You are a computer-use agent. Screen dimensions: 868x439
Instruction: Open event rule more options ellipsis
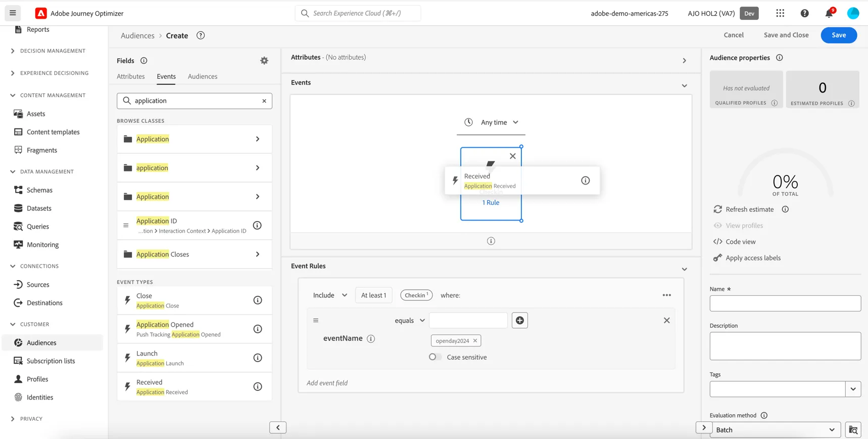[x=666, y=295]
